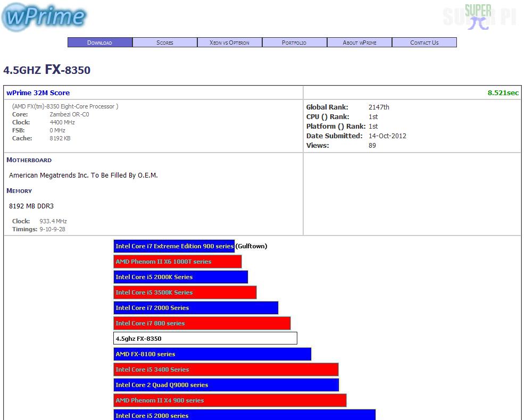Image resolution: width=525 pixels, height=420 pixels.
Task: Click the wPrime logo
Action: pyautogui.click(x=44, y=17)
